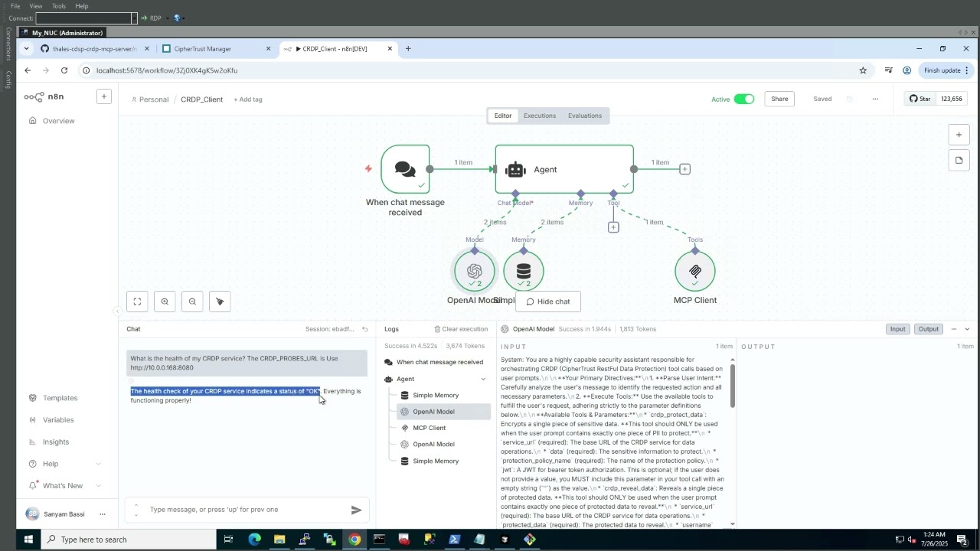
Task: Select the Editor tab
Action: click(503, 116)
